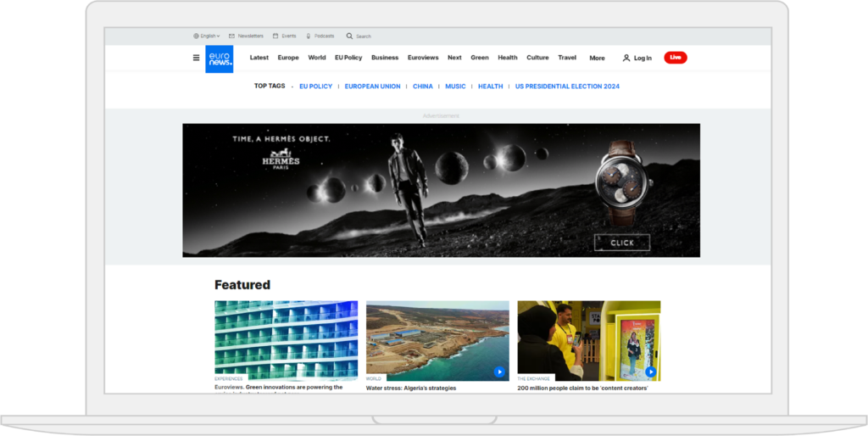Click the Events calendar icon
The width and height of the screenshot is (868, 436).
coord(275,36)
